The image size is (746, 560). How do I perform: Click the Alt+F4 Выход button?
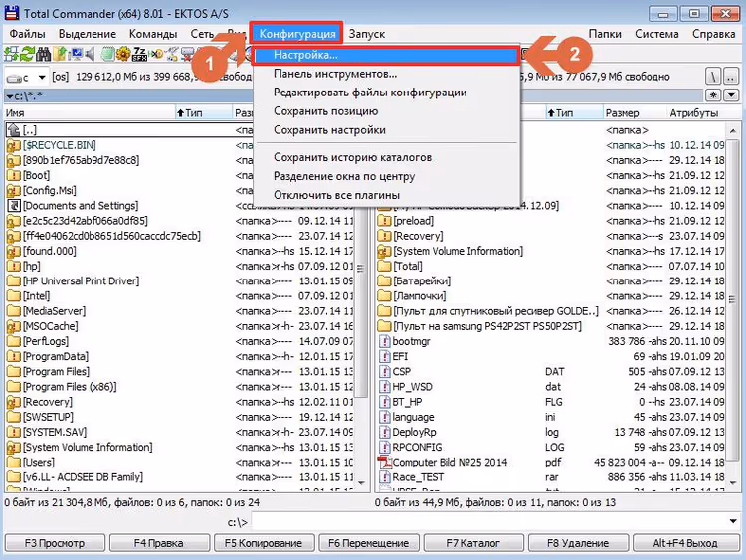685,543
